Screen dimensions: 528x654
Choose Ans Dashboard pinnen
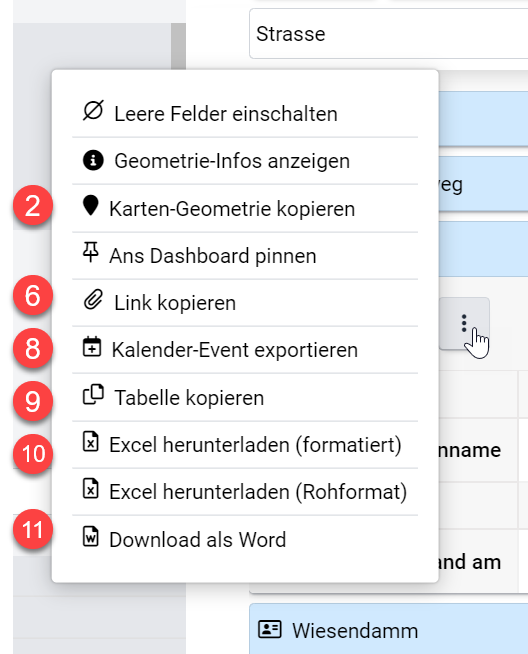pos(245,255)
